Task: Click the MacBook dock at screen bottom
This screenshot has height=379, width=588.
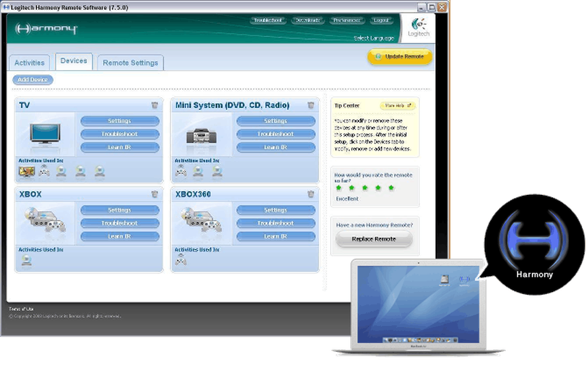Action: pyautogui.click(x=419, y=340)
